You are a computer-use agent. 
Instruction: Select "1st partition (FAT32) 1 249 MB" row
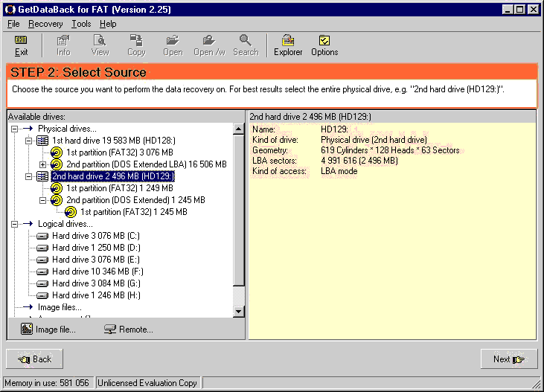click(119, 188)
